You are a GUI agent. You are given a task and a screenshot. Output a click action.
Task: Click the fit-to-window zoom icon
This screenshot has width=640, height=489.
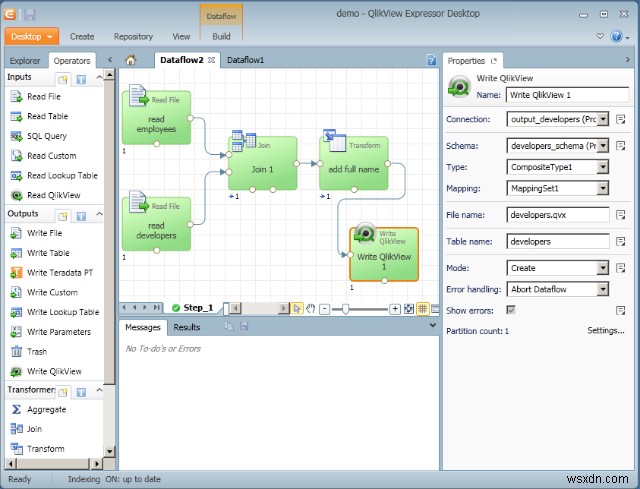(409, 309)
